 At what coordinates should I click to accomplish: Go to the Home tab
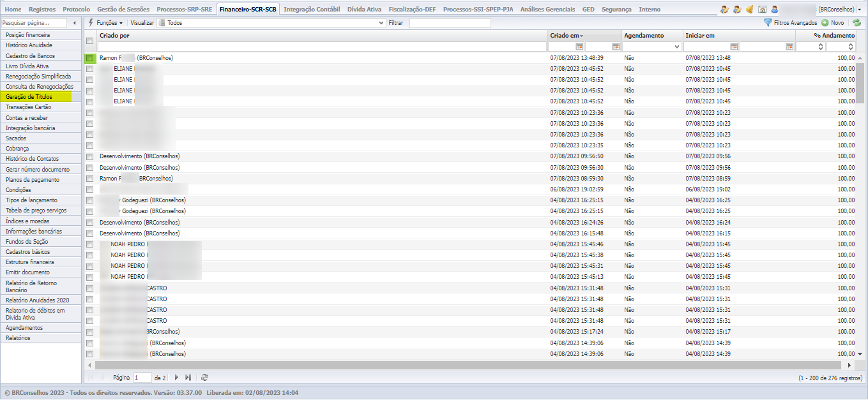coord(13,10)
